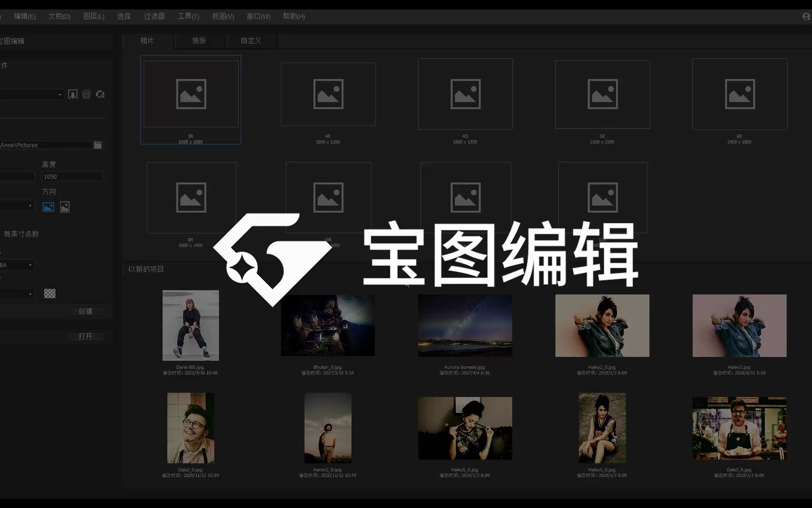Screen dimensions: 812x508
Task: Open the 编辑(E) menu
Action: click(x=25, y=16)
